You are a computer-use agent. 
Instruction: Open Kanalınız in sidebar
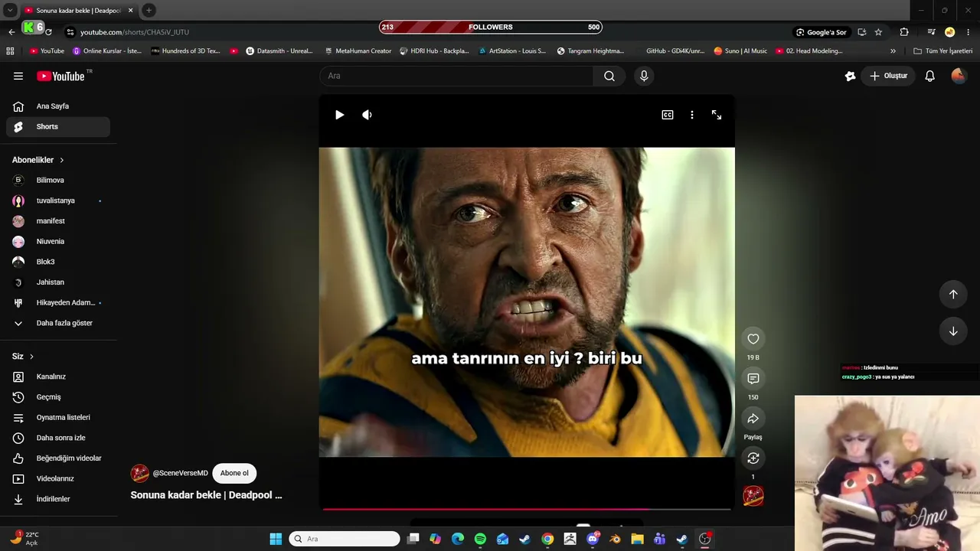58,377
